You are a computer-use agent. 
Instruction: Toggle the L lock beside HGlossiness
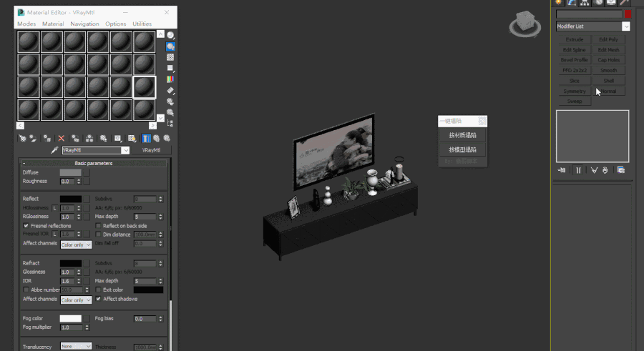(x=54, y=208)
